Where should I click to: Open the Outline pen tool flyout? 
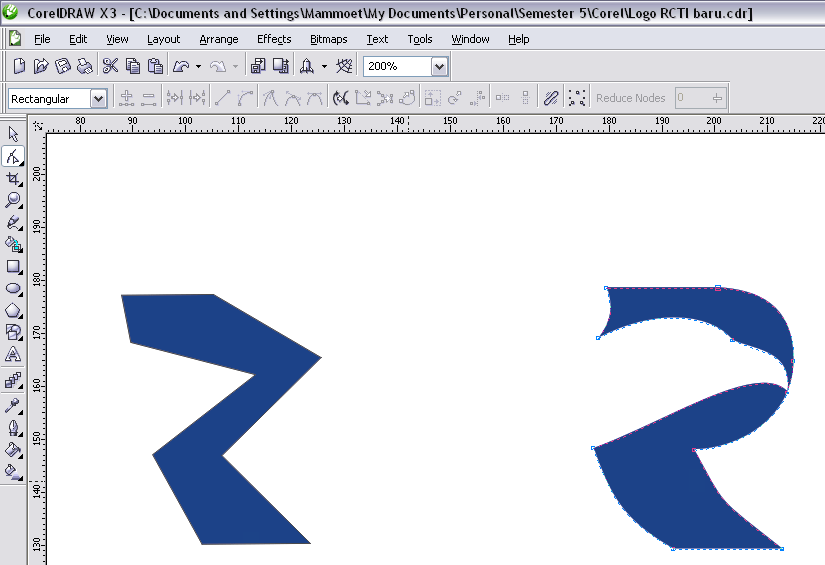pyautogui.click(x=13, y=428)
